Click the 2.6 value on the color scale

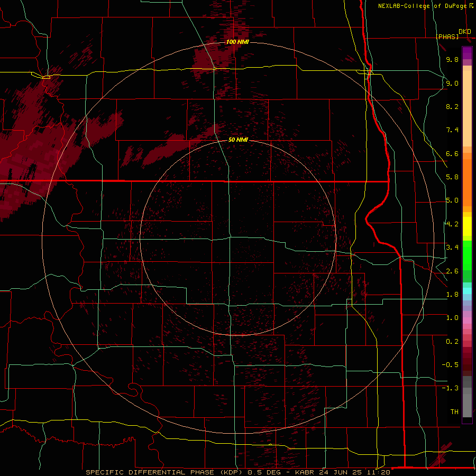point(452,271)
